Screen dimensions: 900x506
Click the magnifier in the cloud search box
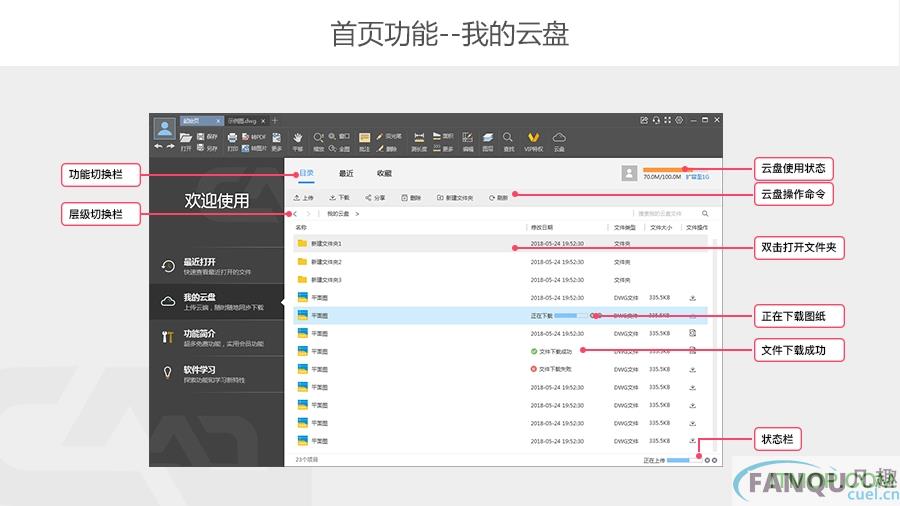pyautogui.click(x=705, y=213)
